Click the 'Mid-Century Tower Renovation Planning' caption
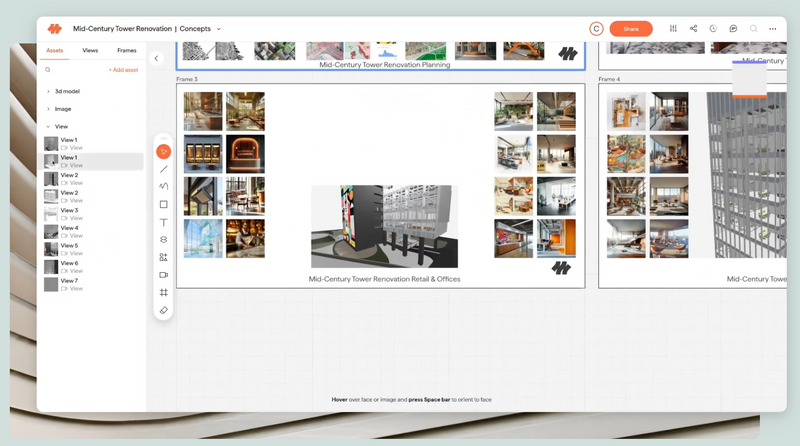 point(385,65)
